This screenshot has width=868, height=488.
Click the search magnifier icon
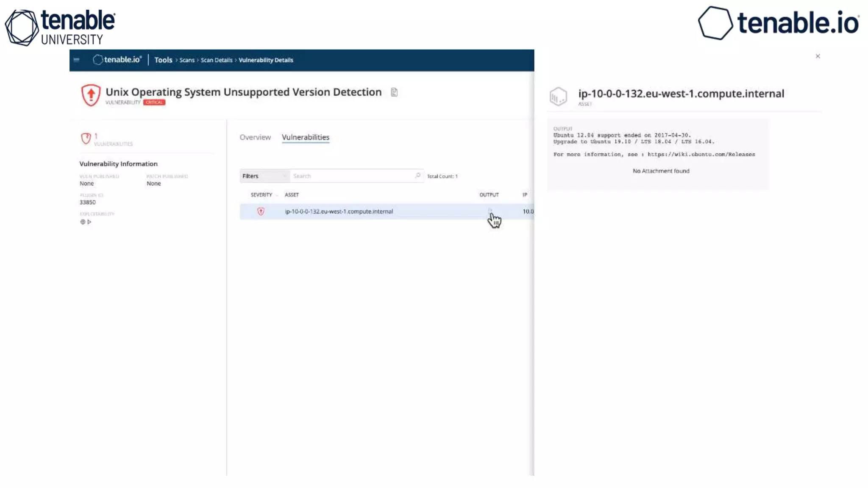point(418,175)
